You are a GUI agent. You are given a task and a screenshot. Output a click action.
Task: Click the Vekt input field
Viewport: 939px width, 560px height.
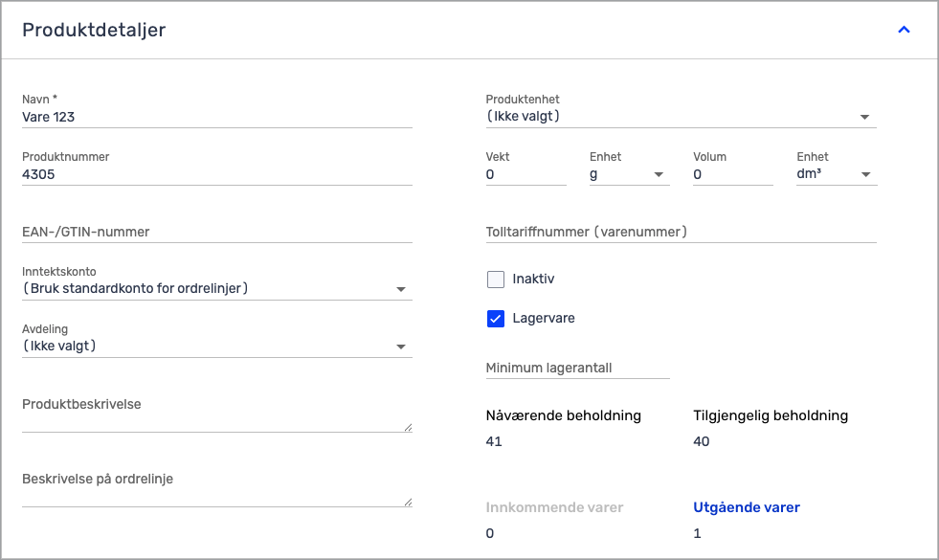tap(525, 175)
